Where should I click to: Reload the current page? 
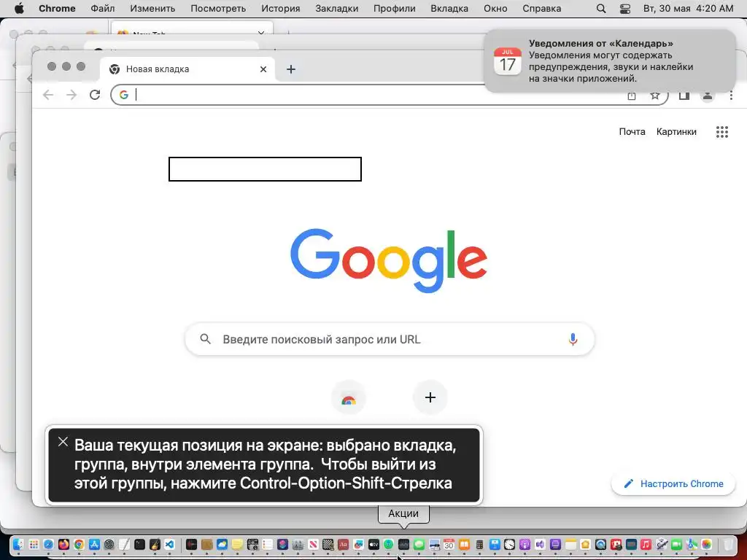tap(95, 95)
